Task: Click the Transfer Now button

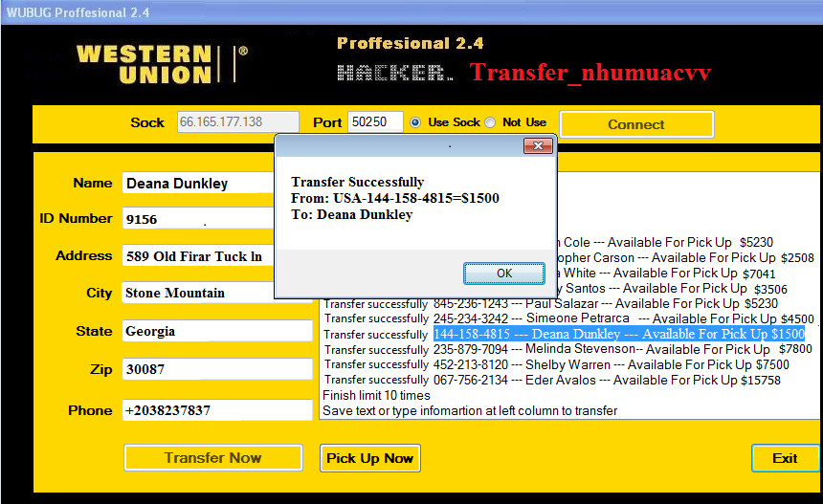Action: click(213, 458)
